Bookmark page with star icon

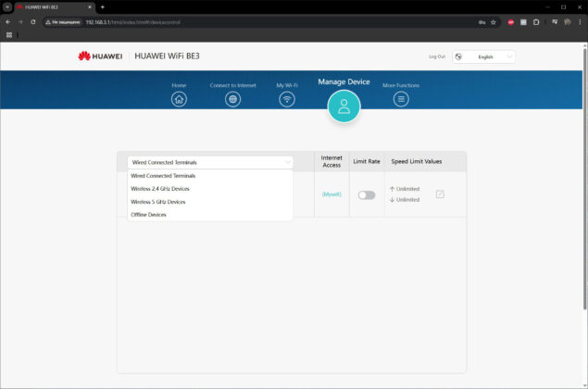click(x=494, y=22)
